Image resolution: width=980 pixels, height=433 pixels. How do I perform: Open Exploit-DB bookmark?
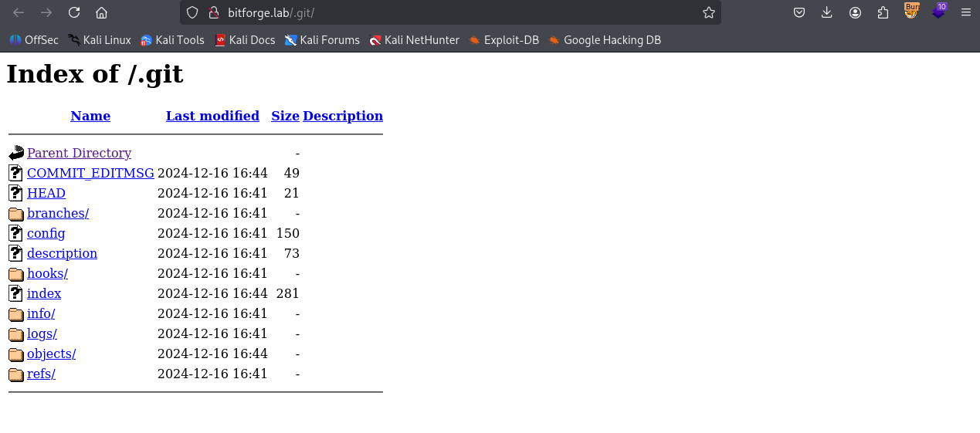[504, 40]
